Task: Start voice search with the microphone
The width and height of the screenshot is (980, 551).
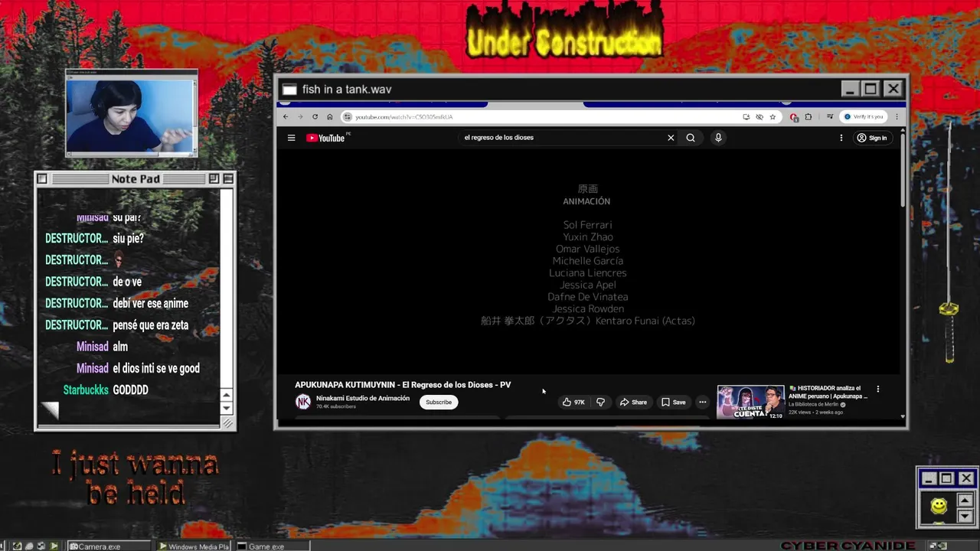Action: [718, 138]
